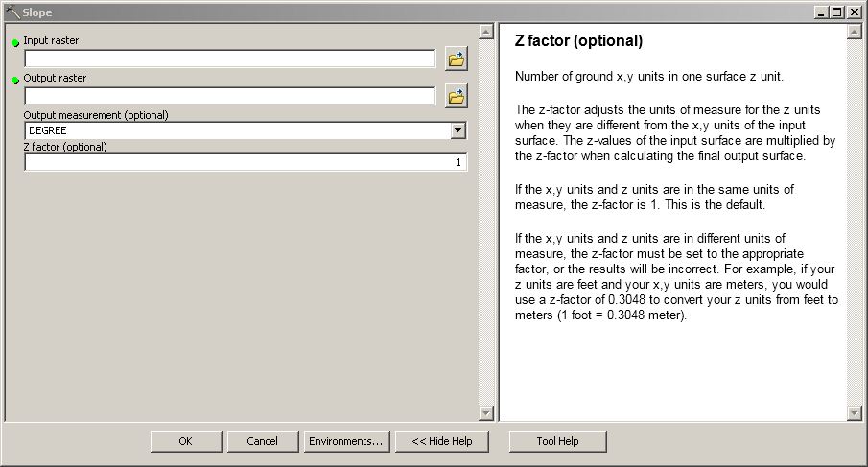
Task: Close the Slope dialog window
Action: pyautogui.click(x=854, y=12)
